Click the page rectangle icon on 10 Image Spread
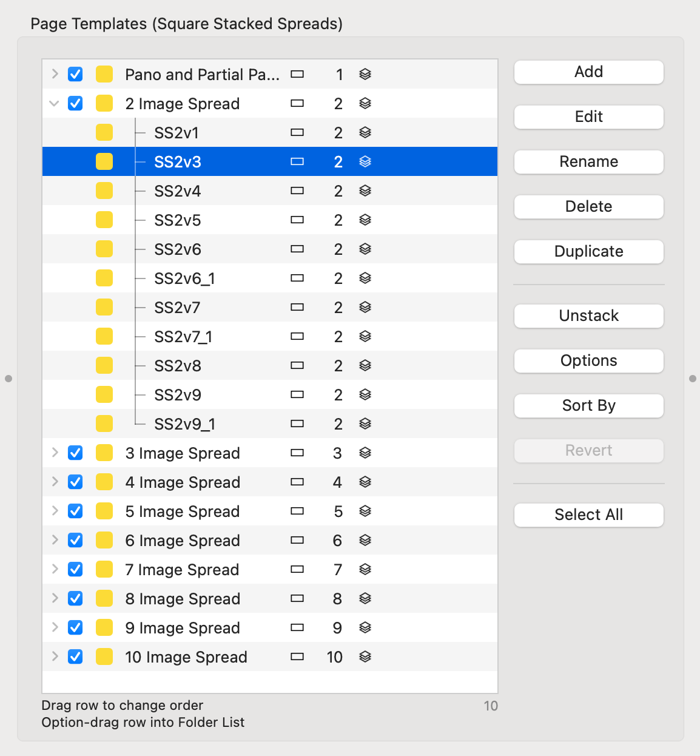 coord(297,656)
